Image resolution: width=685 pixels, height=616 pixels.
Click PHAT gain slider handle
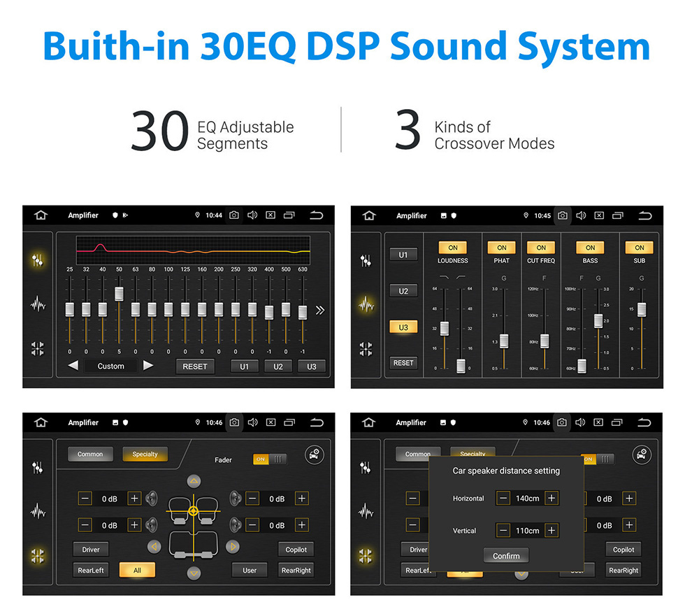pyautogui.click(x=504, y=341)
